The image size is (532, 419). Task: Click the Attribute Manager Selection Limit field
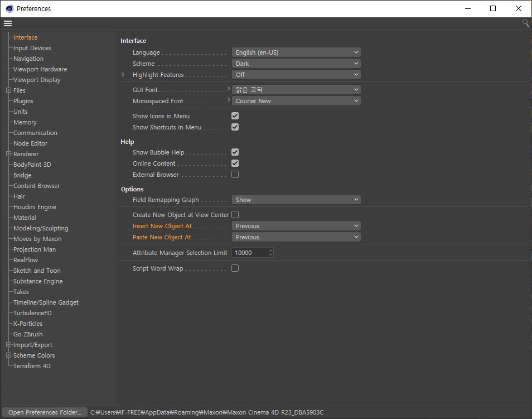pyautogui.click(x=249, y=253)
